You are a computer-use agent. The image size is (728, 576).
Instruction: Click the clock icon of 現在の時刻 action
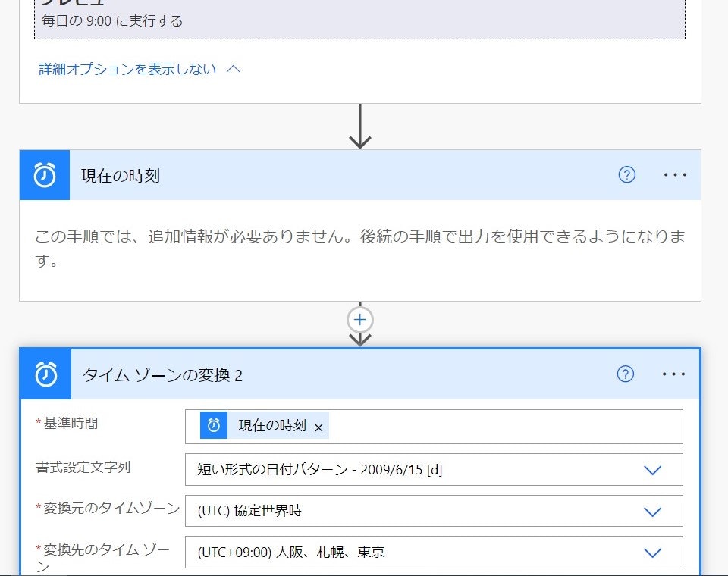coord(45,175)
